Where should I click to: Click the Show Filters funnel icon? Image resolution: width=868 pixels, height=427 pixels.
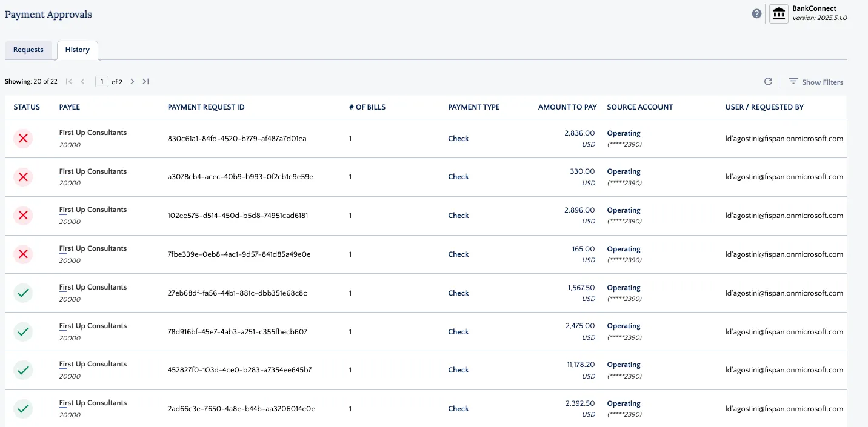(x=793, y=81)
